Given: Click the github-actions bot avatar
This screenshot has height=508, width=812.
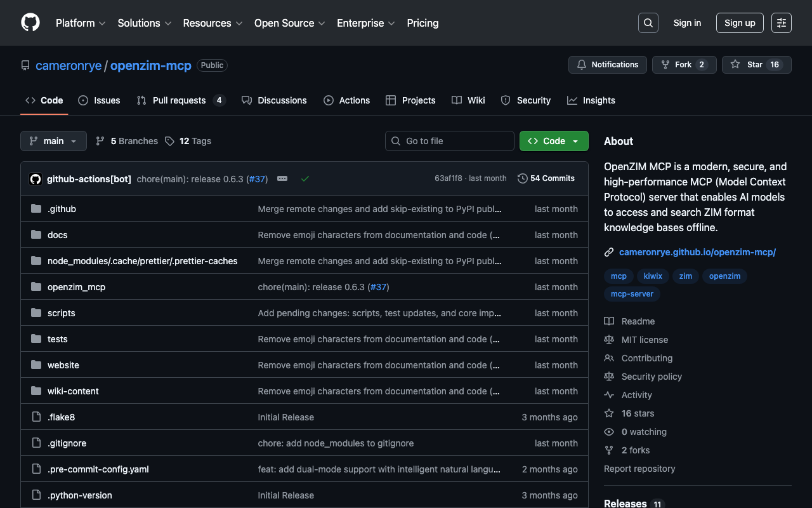Looking at the screenshot, I should [x=36, y=179].
